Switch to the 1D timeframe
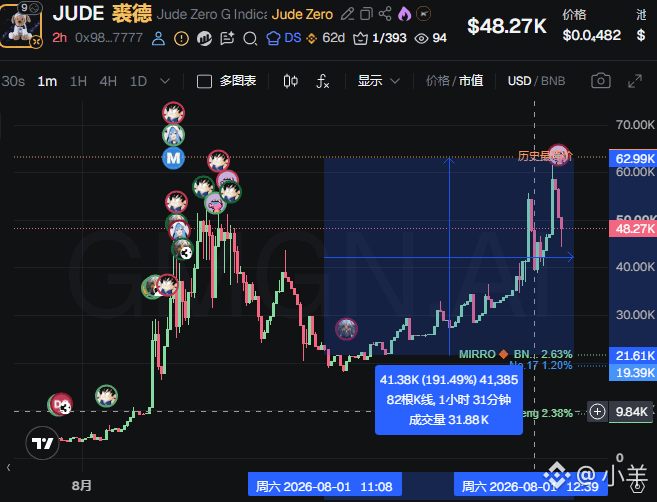 tap(138, 81)
